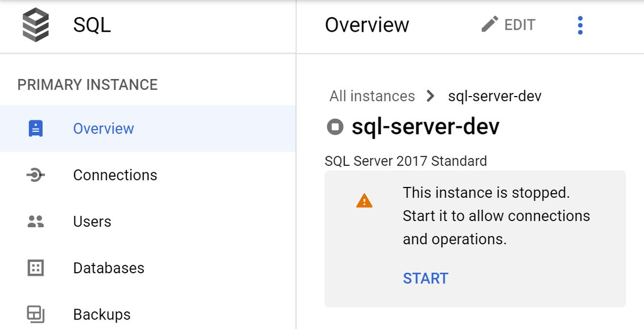Screen dimensions: 644x329
Task: Open the Databases section
Action: (x=148, y=268)
